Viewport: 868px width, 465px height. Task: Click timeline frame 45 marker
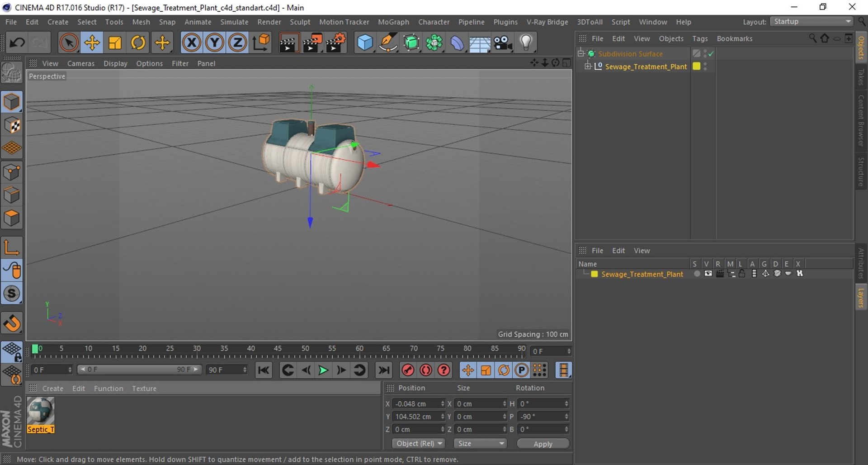click(x=278, y=349)
